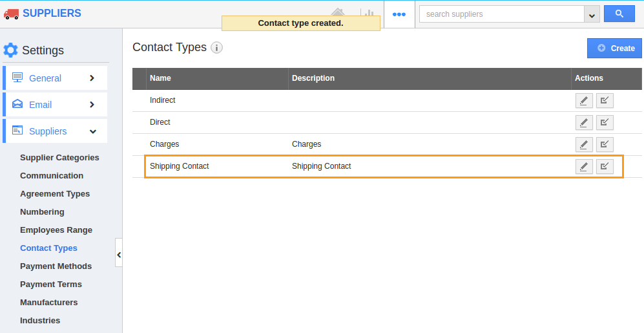Open Manufacturers settings
This screenshot has width=644, height=333.
(x=49, y=302)
